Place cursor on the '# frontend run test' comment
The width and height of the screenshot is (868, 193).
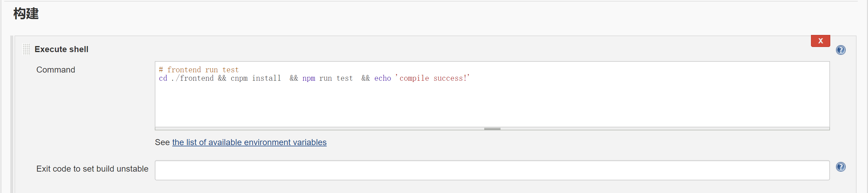[199, 70]
